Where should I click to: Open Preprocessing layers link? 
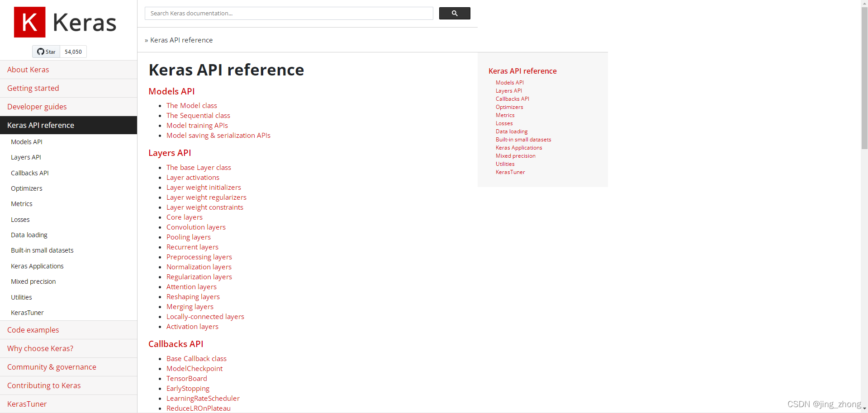199,257
